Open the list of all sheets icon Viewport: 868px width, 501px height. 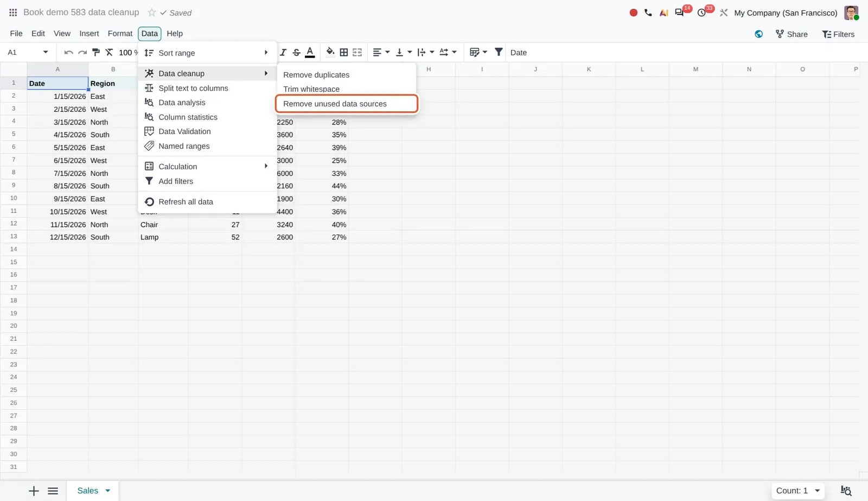[53, 491]
